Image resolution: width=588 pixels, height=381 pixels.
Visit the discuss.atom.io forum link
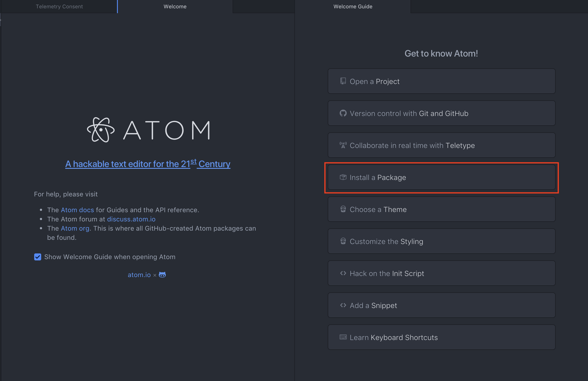tap(131, 219)
